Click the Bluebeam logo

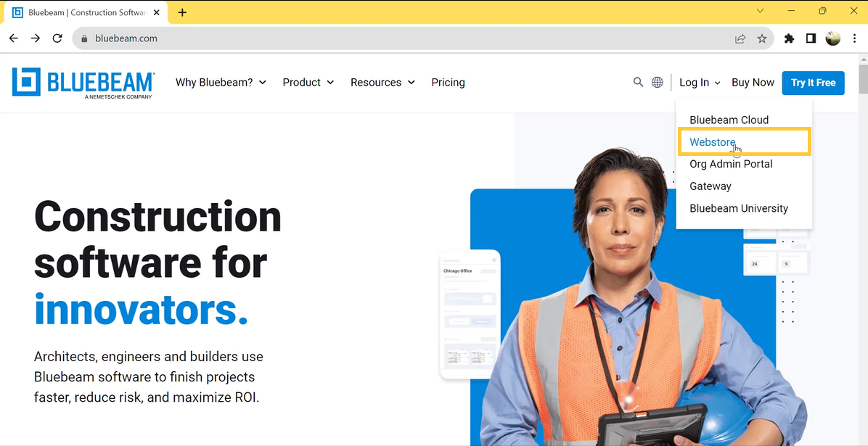click(83, 83)
